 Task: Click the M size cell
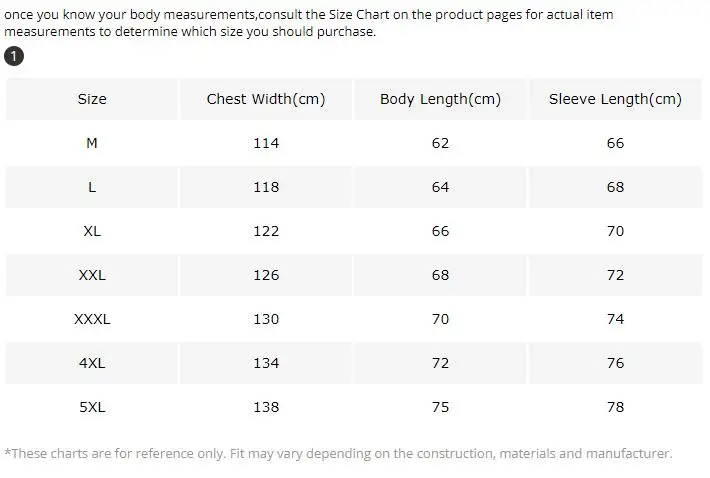(x=92, y=143)
